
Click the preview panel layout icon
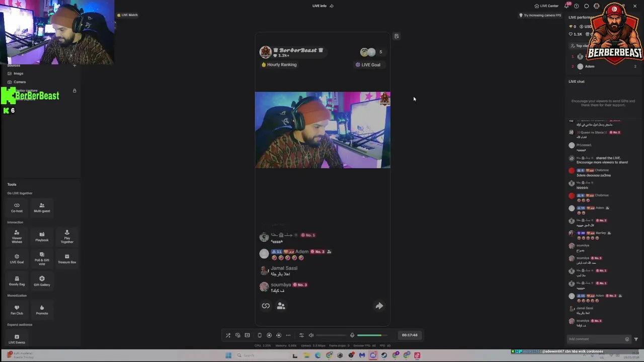(396, 36)
